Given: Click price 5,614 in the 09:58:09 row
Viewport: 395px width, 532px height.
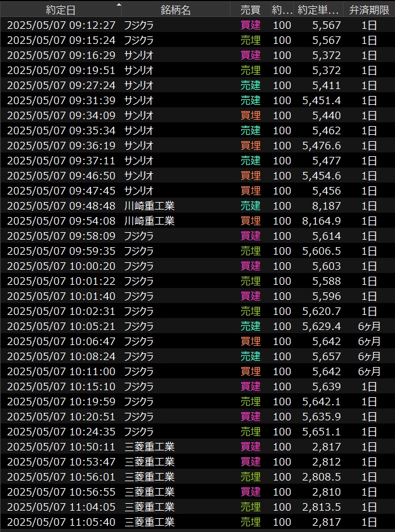Looking at the screenshot, I should (327, 236).
